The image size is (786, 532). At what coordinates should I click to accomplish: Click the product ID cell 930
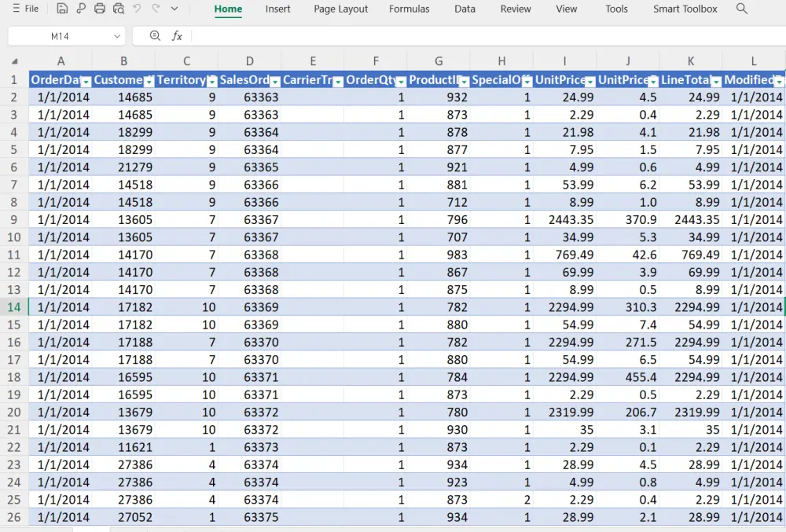point(439,430)
